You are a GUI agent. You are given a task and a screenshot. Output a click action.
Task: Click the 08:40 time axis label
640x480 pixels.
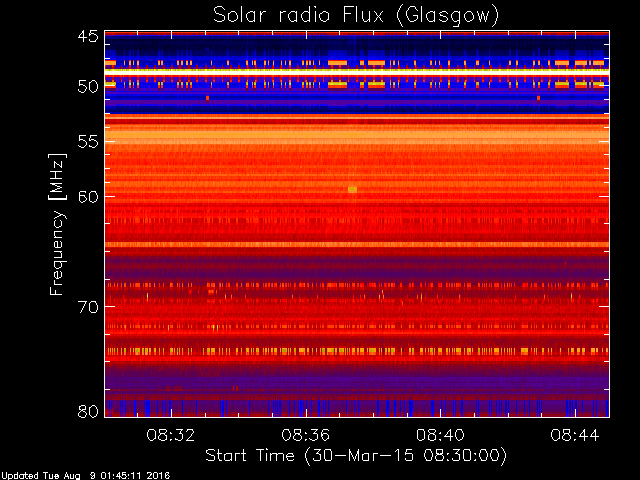440,435
